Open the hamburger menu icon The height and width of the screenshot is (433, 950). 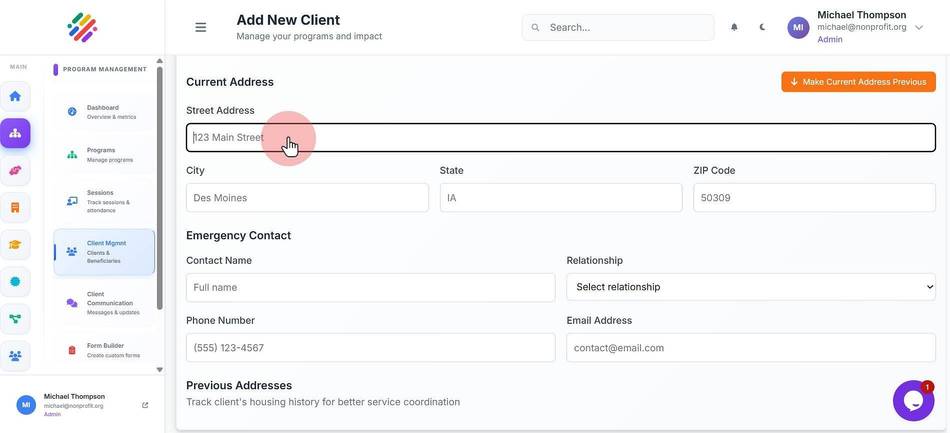201,27
